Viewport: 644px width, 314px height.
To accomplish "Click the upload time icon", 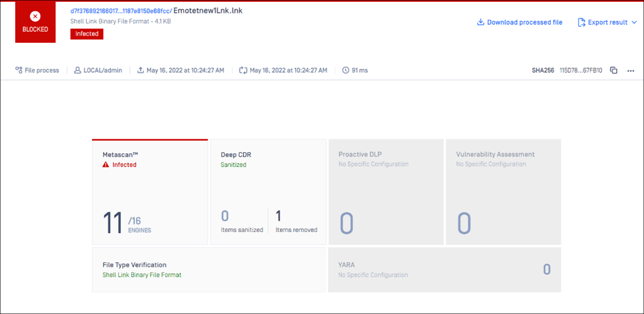I will [x=141, y=70].
